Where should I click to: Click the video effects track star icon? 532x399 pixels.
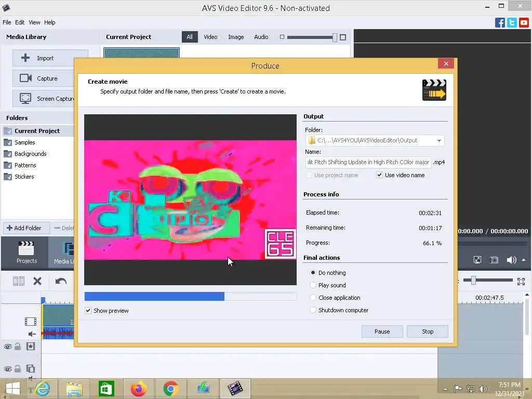31,347
